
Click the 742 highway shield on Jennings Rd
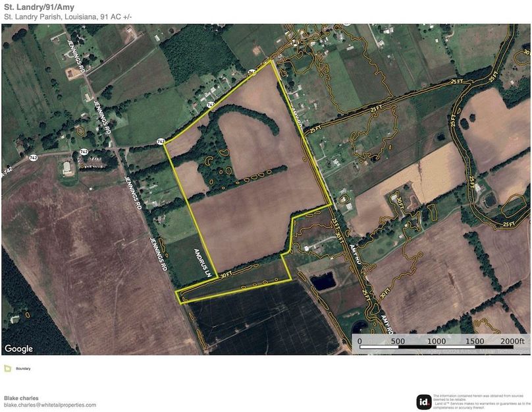(84, 152)
